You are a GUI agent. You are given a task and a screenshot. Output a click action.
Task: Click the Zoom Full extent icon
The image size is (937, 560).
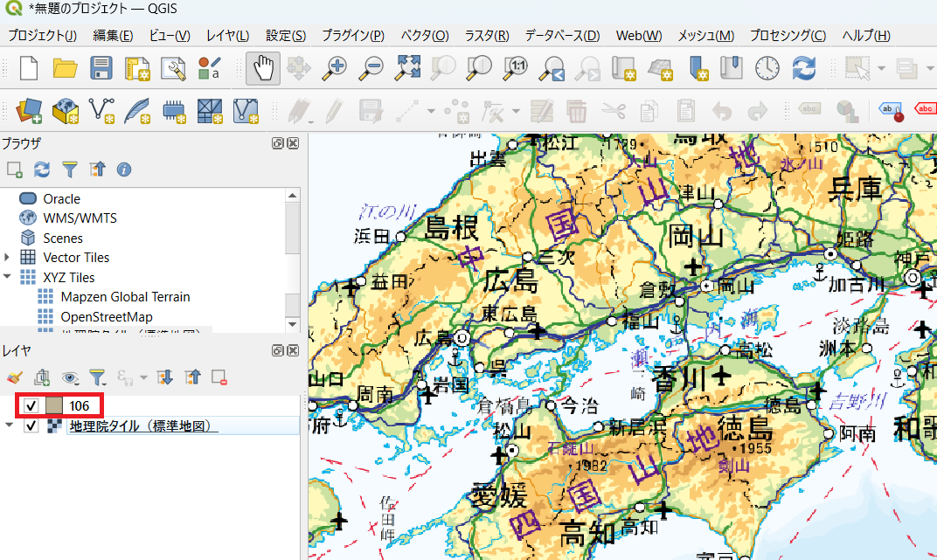coord(408,68)
